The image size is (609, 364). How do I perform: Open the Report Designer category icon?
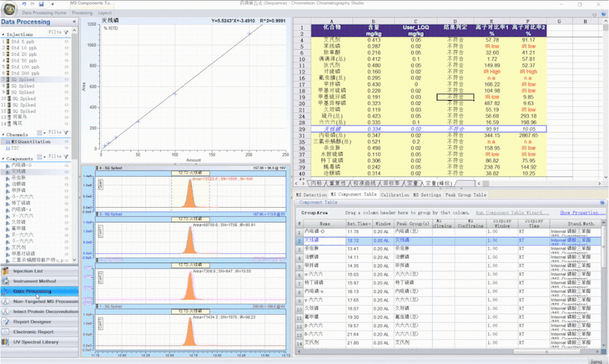[x=6, y=322]
